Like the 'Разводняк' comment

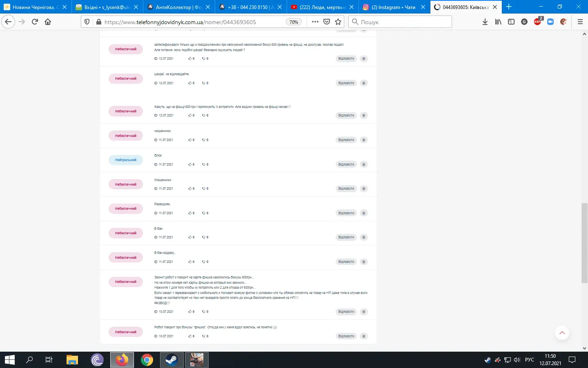click(x=190, y=213)
